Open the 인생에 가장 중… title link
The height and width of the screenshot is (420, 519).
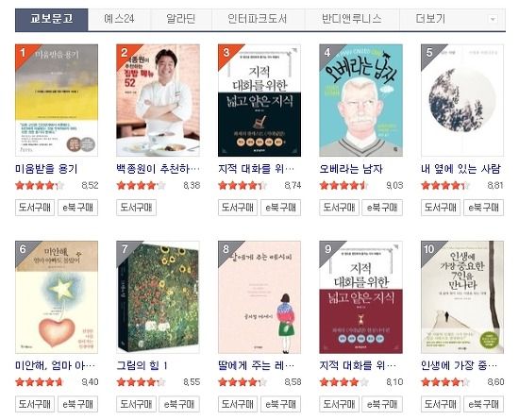tap(459, 365)
